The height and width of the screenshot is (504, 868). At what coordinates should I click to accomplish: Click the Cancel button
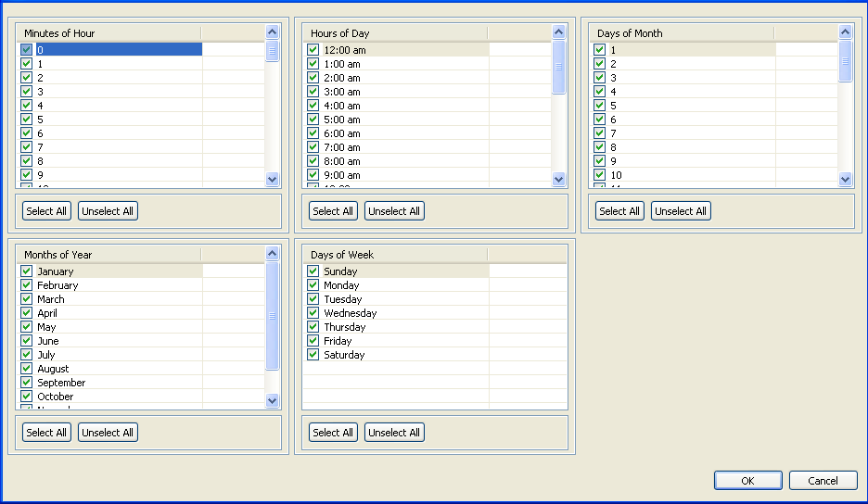pyautogui.click(x=823, y=480)
